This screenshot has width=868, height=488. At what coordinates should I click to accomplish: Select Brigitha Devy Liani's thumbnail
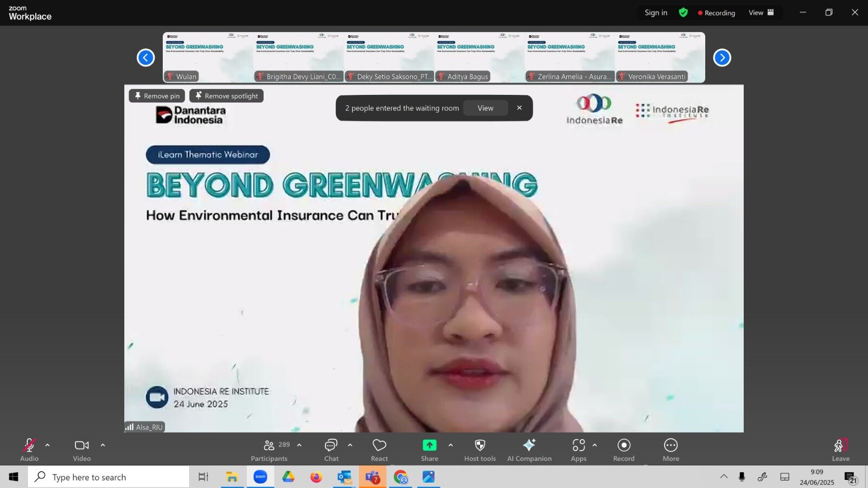(x=298, y=57)
